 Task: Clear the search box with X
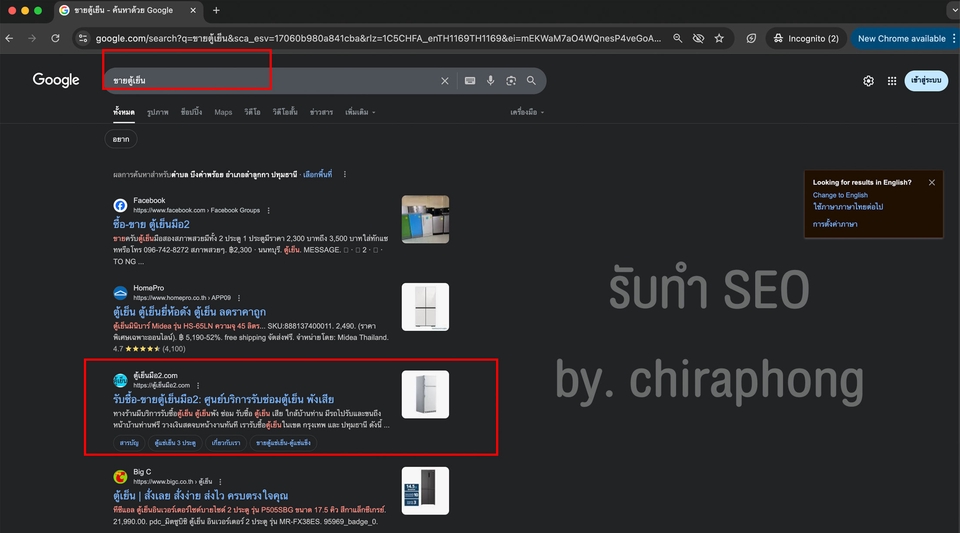point(445,81)
